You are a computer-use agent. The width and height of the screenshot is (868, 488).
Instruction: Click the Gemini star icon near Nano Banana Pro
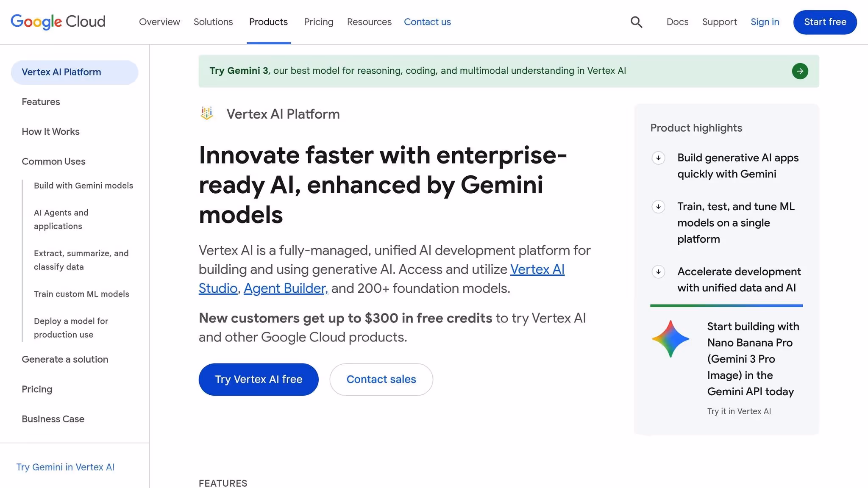[671, 339]
